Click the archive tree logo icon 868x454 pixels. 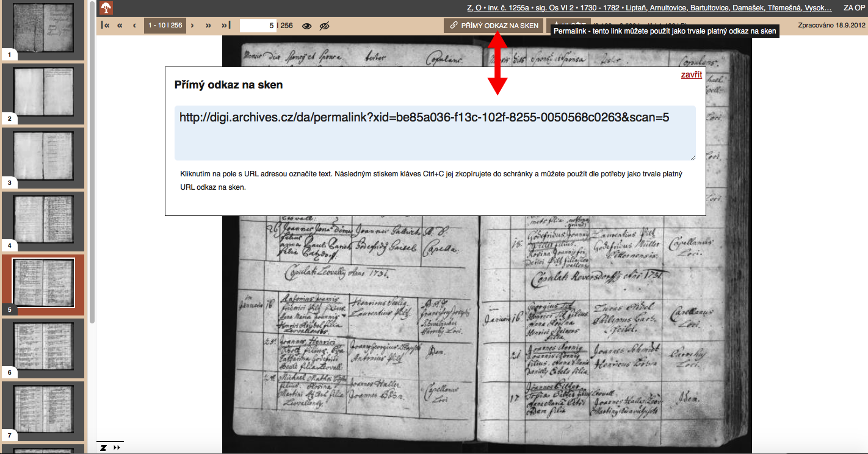[x=107, y=8]
